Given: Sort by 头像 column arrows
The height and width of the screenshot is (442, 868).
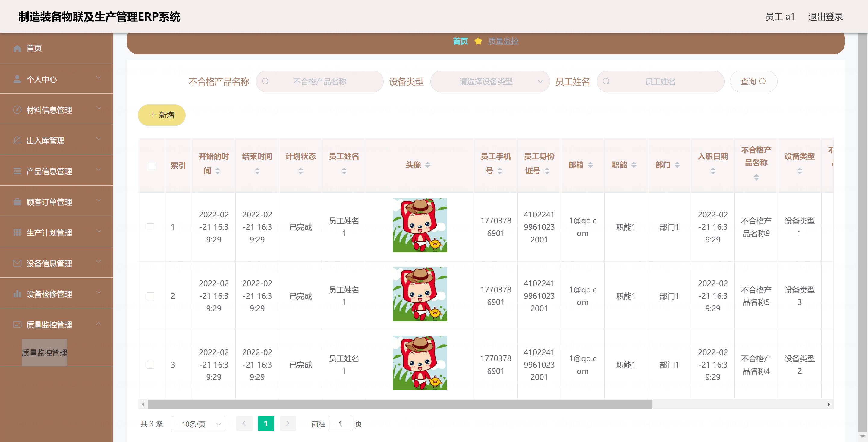Looking at the screenshot, I should [x=428, y=165].
